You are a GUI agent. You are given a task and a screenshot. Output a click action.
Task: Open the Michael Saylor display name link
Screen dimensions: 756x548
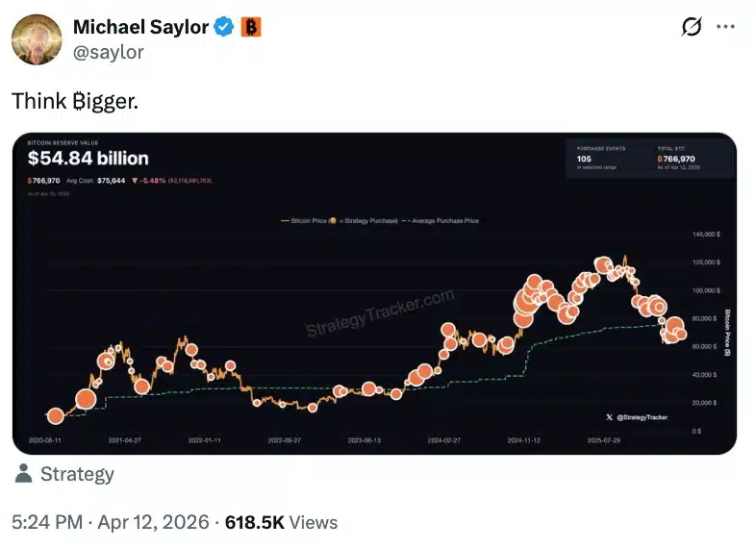pos(140,27)
